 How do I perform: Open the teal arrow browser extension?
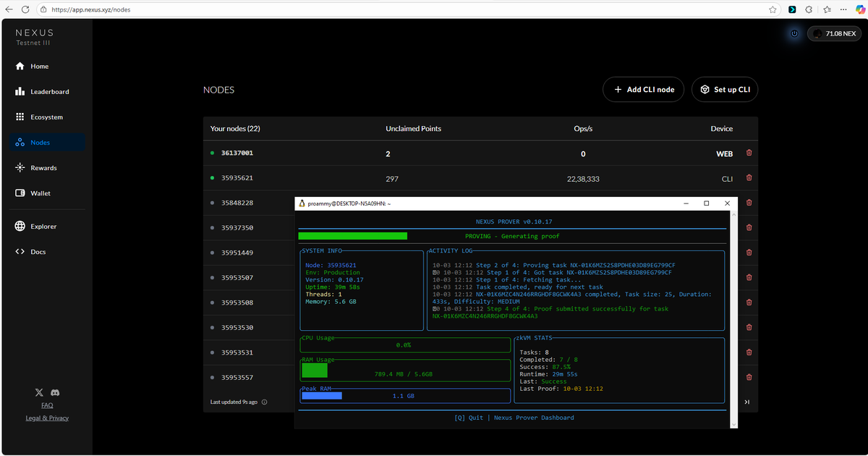click(792, 9)
